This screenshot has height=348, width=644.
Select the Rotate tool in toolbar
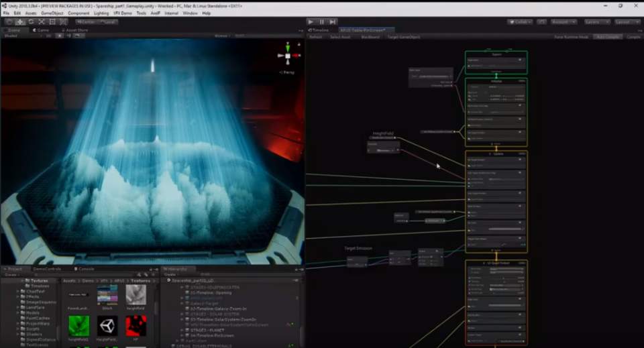click(x=31, y=21)
